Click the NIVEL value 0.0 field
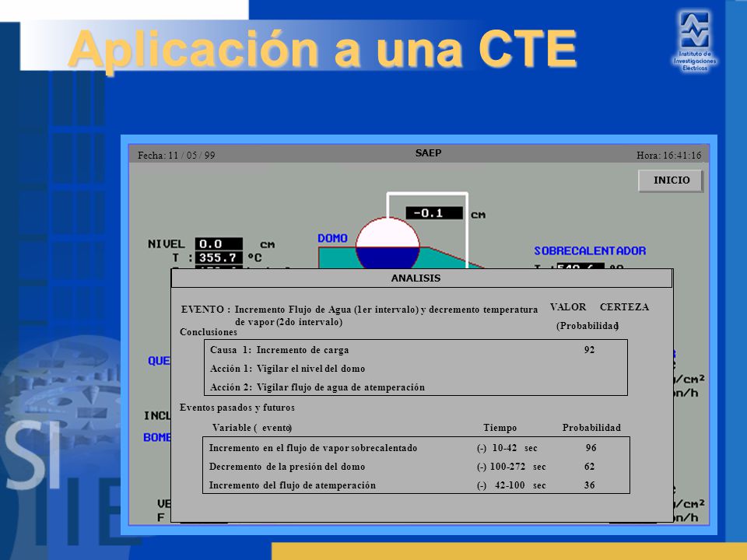Image resolution: width=747 pixels, height=560 pixels. 219,243
